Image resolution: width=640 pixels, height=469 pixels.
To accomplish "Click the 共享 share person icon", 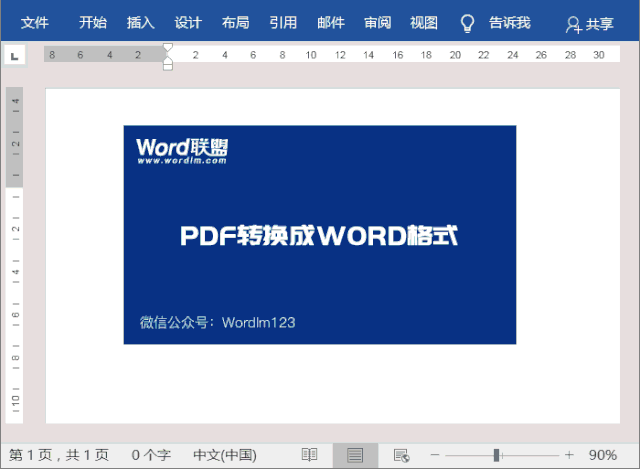I will (573, 25).
